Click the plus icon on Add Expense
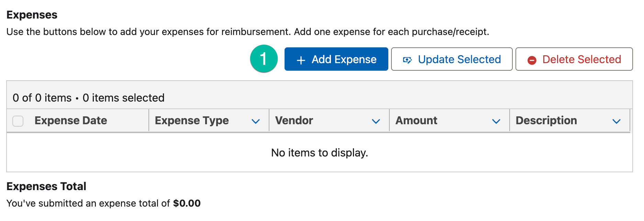Viewport: 644px width, 221px height. coord(301,60)
